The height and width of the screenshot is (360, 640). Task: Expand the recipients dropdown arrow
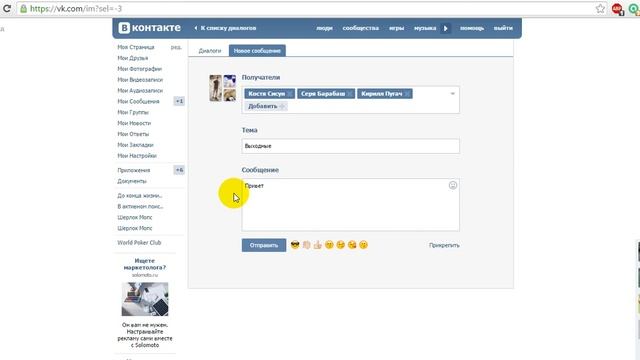click(x=452, y=94)
